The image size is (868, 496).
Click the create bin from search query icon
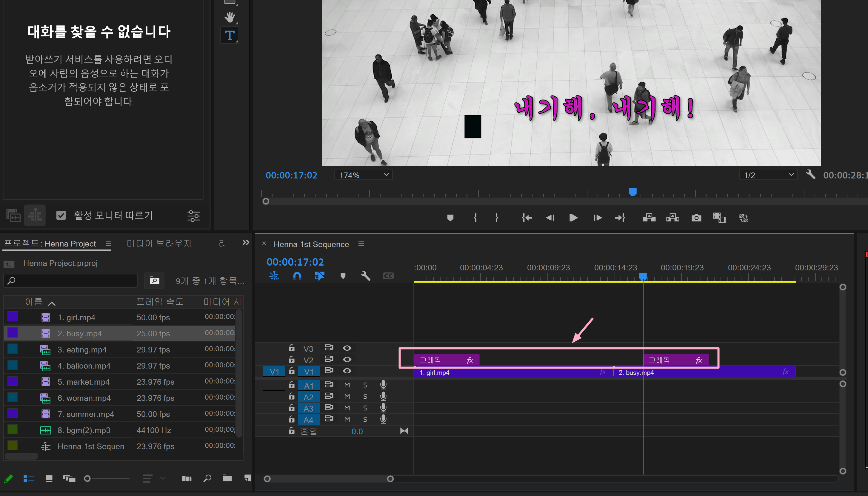tap(154, 280)
